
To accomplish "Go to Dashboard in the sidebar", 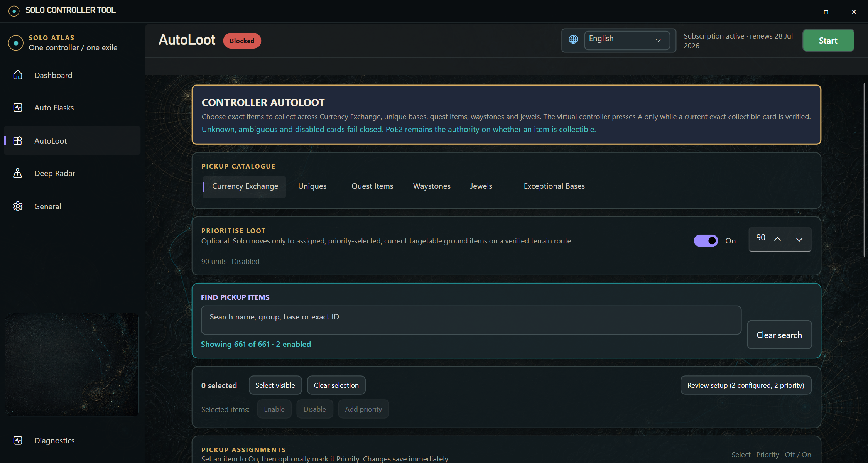I will coord(72,75).
